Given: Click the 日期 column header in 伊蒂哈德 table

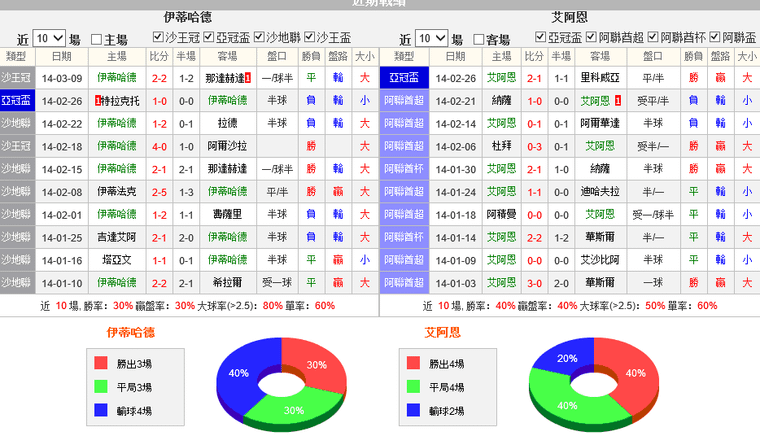Looking at the screenshot, I should pos(62,57).
